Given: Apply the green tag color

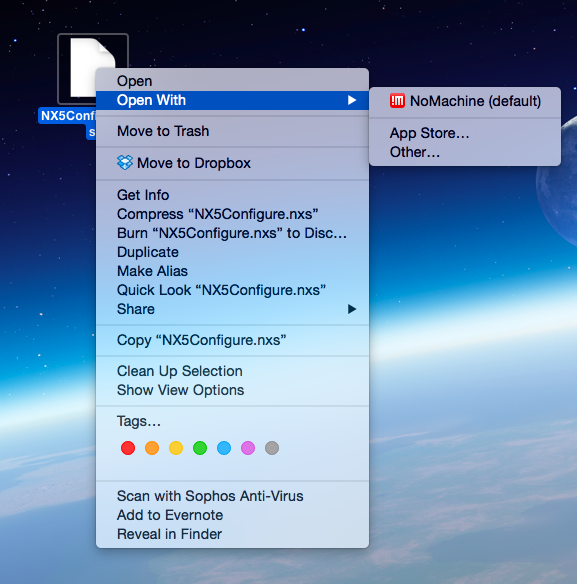Looking at the screenshot, I should pyautogui.click(x=200, y=448).
